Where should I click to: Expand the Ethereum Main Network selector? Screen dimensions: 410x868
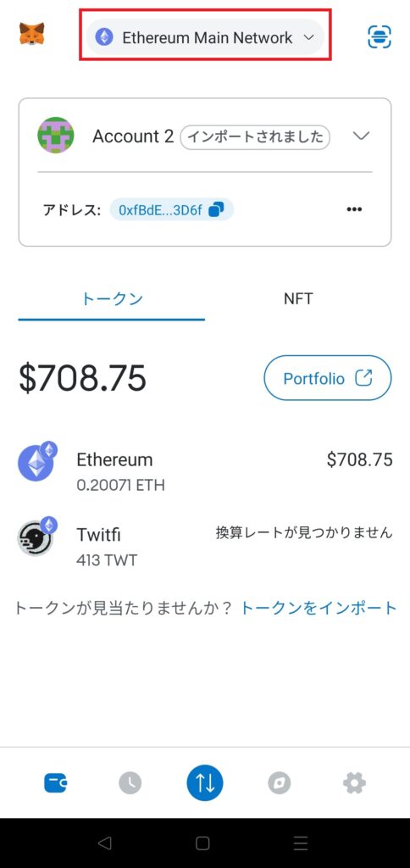pos(205,37)
